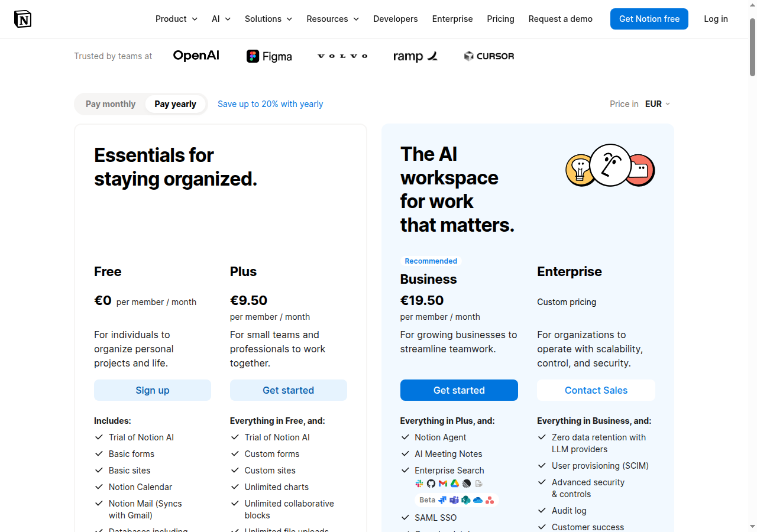Click Contact Sales for Enterprise
The height and width of the screenshot is (532, 757).
(x=596, y=390)
